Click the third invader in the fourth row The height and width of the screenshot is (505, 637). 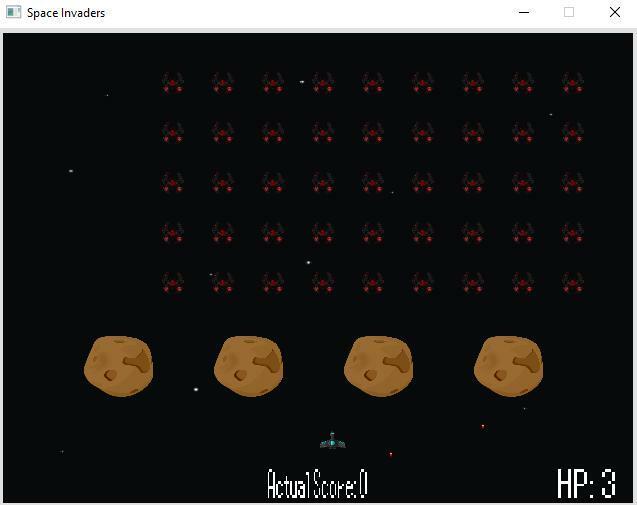pyautogui.click(x=273, y=232)
